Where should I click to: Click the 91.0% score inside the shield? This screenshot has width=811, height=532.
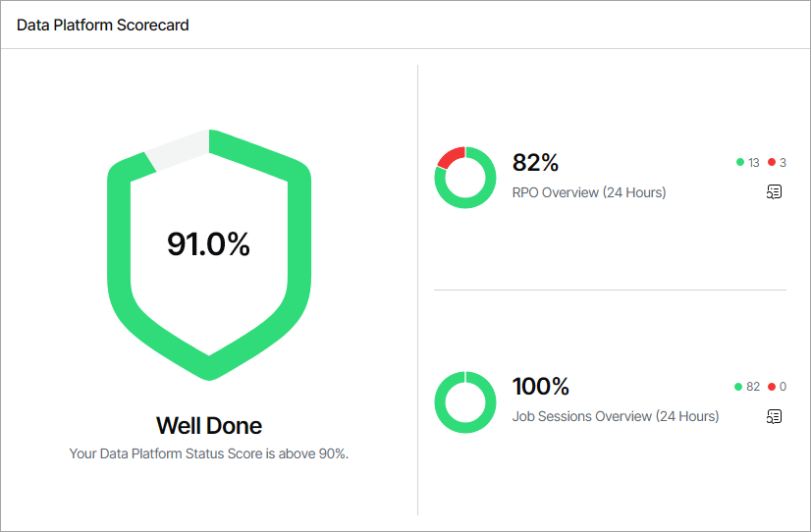point(208,244)
